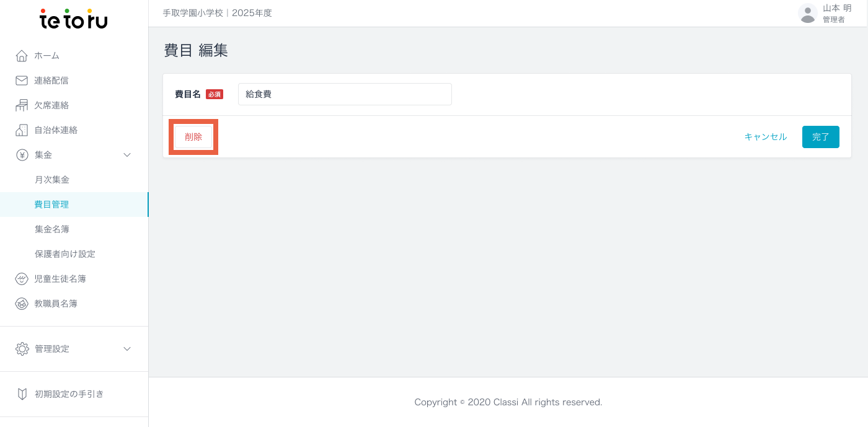Click the yen coin icon for 集金
The width and height of the screenshot is (868, 427).
(x=22, y=155)
